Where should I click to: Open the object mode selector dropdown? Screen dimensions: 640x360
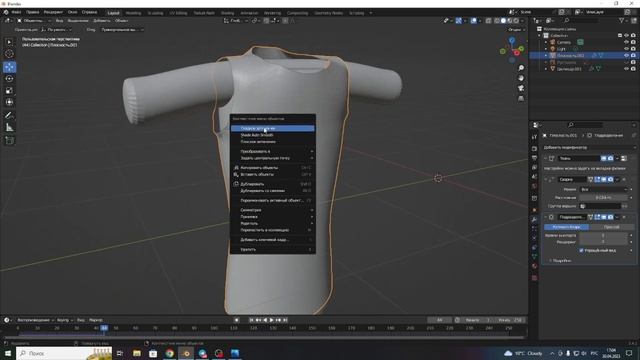click(x=33, y=20)
